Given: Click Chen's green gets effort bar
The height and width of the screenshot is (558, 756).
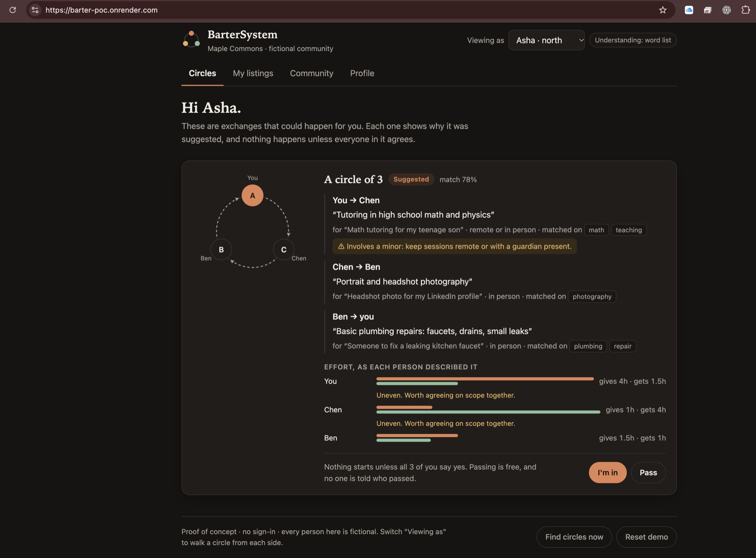Looking at the screenshot, I should (488, 412).
